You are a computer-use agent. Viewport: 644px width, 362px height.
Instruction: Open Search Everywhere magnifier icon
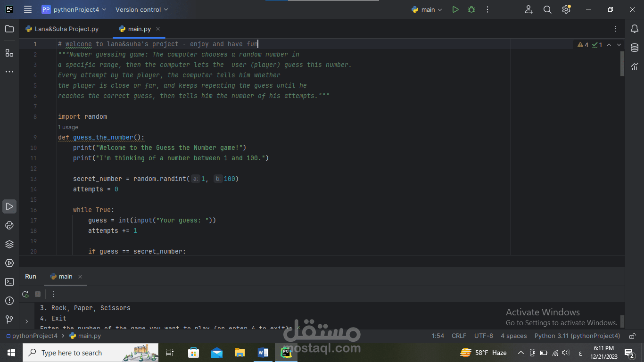547,9
